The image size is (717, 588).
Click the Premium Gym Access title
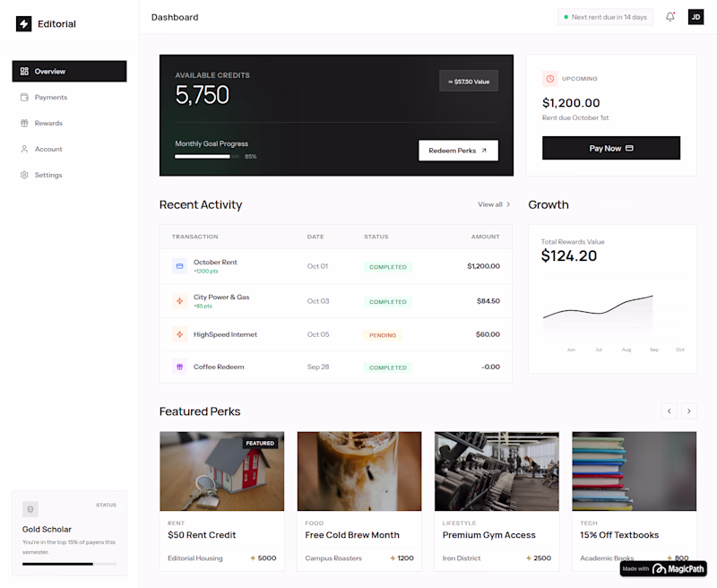pyautogui.click(x=488, y=535)
